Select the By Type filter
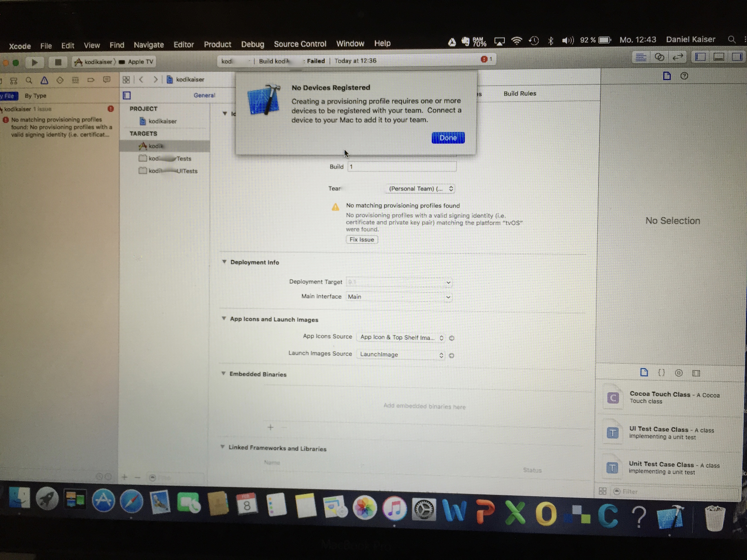 pos(35,96)
